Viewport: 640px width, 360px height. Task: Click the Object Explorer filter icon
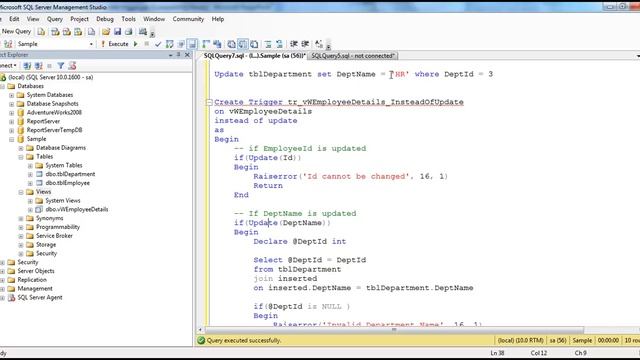60,66
